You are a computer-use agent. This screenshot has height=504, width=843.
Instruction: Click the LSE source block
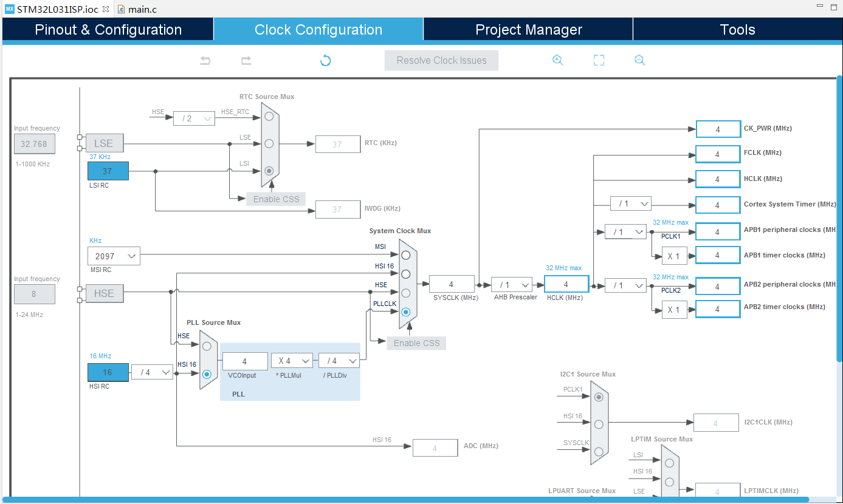pyautogui.click(x=104, y=143)
